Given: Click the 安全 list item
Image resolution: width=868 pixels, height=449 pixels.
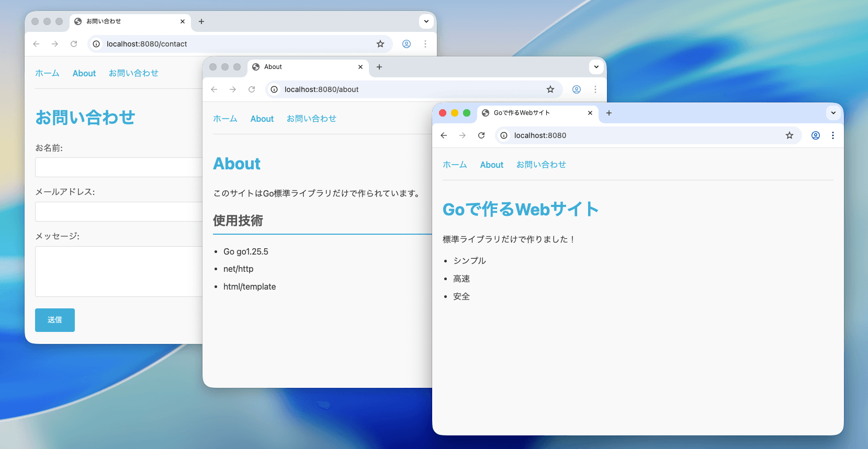Looking at the screenshot, I should click(461, 296).
